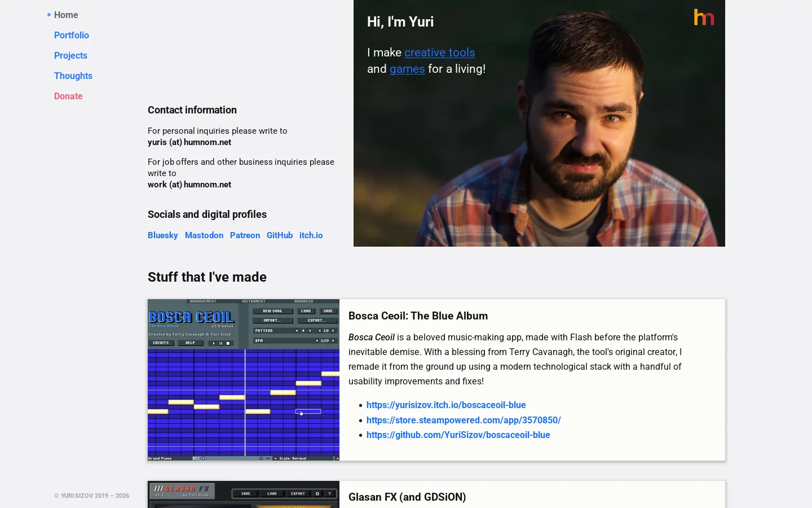The width and height of the screenshot is (812, 508).
Task: Follow the 'games' link in the intro
Action: [407, 69]
